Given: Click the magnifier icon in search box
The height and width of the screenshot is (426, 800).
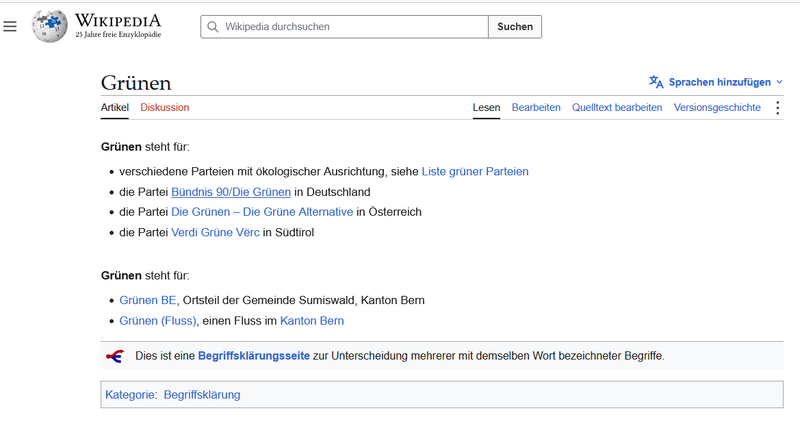Looking at the screenshot, I should 213,27.
